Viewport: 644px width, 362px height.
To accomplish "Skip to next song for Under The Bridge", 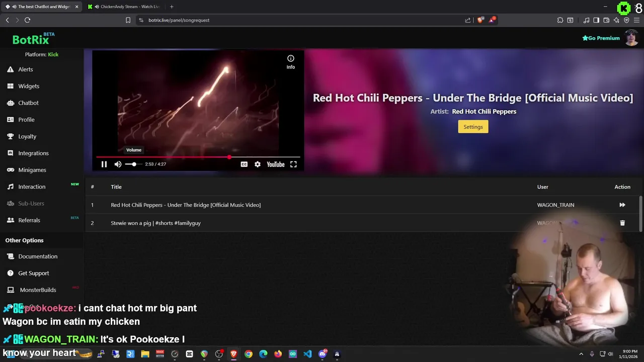I will pos(622,205).
